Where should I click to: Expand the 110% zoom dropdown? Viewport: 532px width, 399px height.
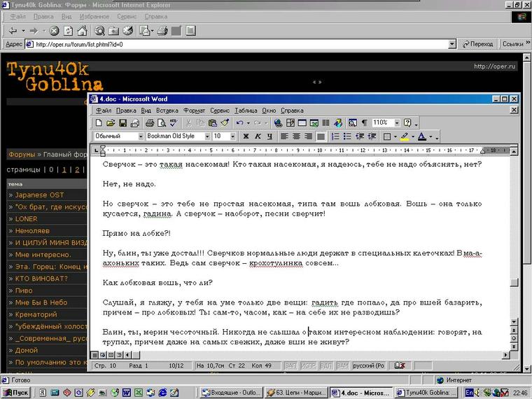[395, 123]
